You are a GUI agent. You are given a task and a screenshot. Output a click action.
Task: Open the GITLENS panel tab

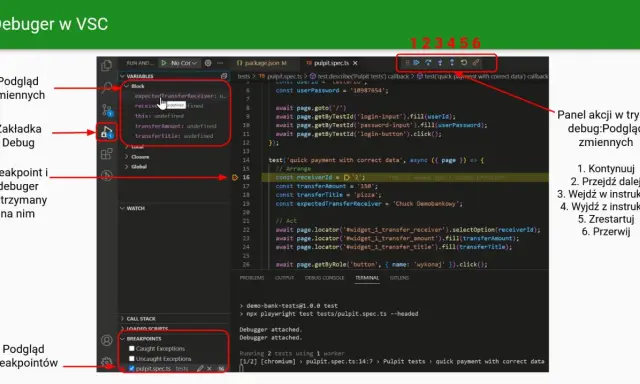399,278
